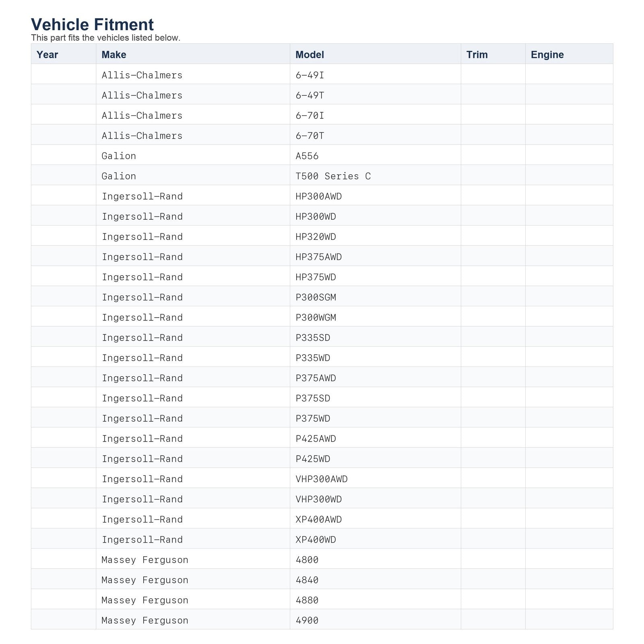This screenshot has height=644, width=644.
Task: Select the P335WD model entry
Action: tap(375, 357)
